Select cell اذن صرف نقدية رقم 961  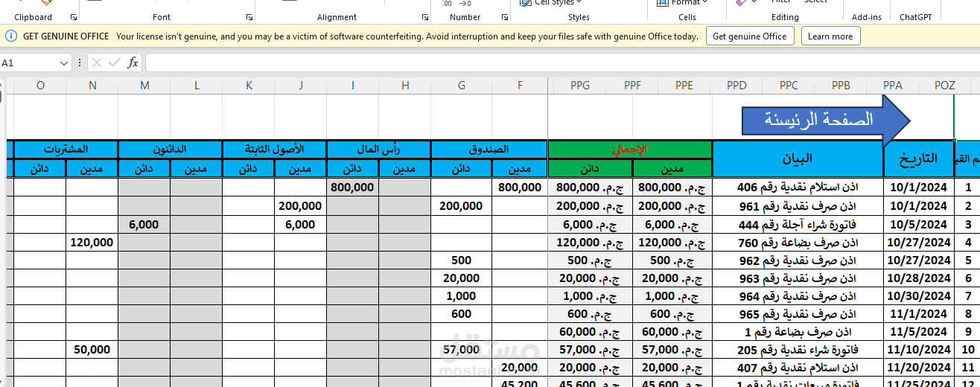pyautogui.click(x=798, y=206)
